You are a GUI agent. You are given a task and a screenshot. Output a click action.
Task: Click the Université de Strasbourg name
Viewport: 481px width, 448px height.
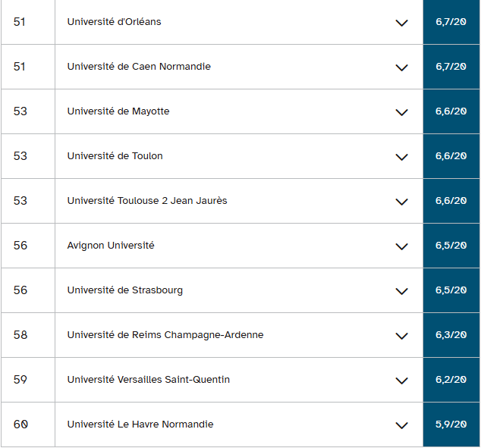(x=124, y=290)
